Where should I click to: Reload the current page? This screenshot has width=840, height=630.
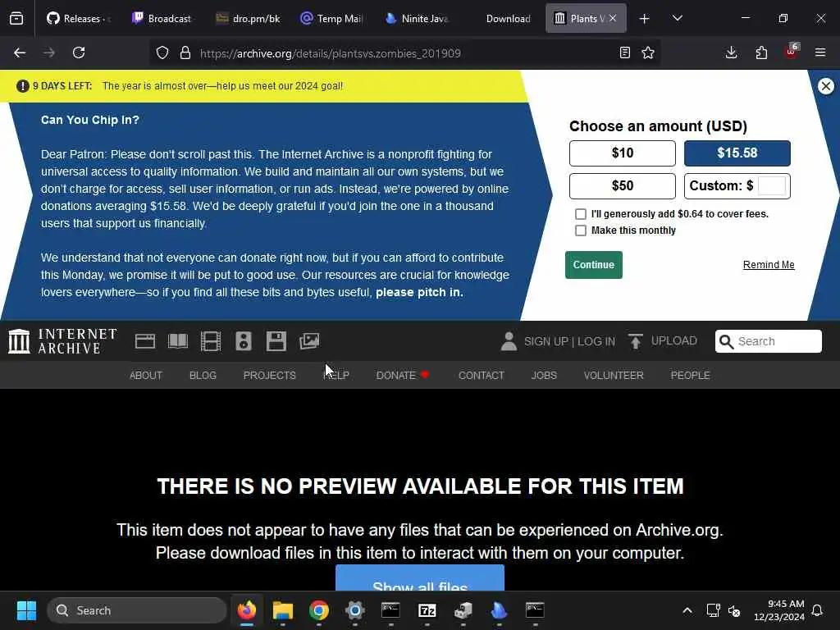79,52
